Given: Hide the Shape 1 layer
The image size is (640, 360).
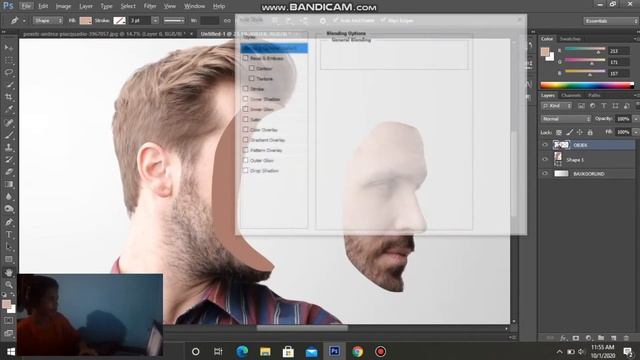Looking at the screenshot, I should (x=545, y=160).
